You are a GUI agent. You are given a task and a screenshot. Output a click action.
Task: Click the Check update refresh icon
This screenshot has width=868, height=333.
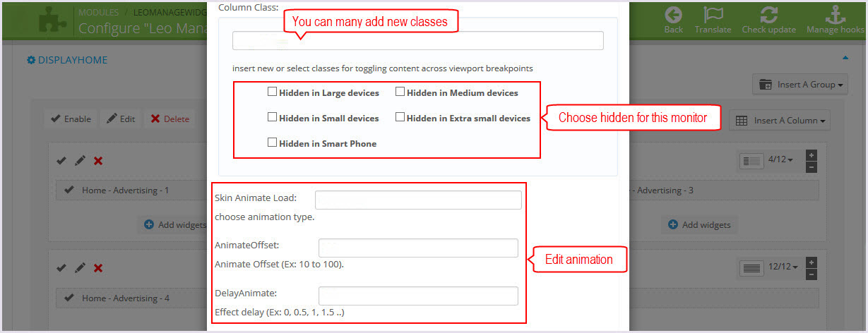tap(768, 14)
